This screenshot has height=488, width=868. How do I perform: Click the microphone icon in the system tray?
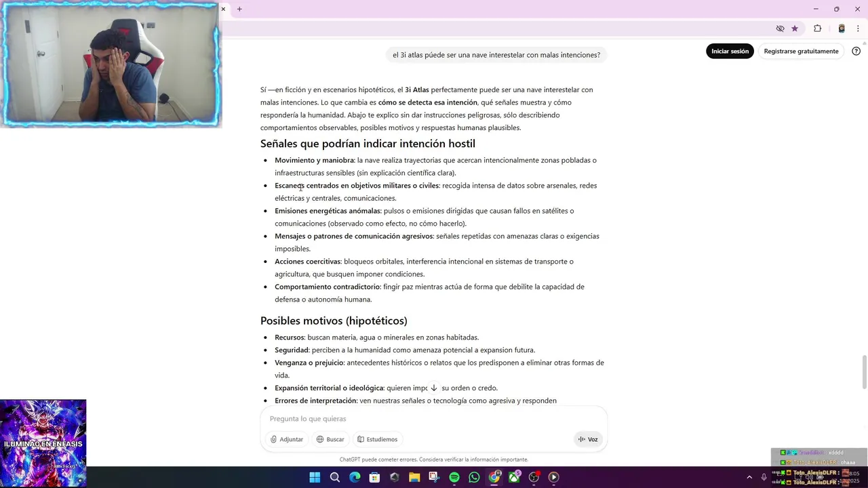click(764, 477)
